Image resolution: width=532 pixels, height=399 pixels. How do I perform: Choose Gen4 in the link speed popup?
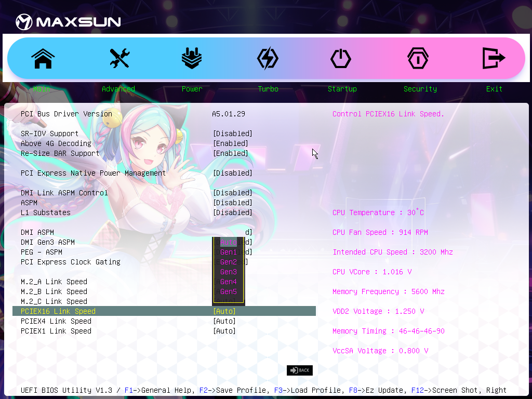click(x=229, y=282)
